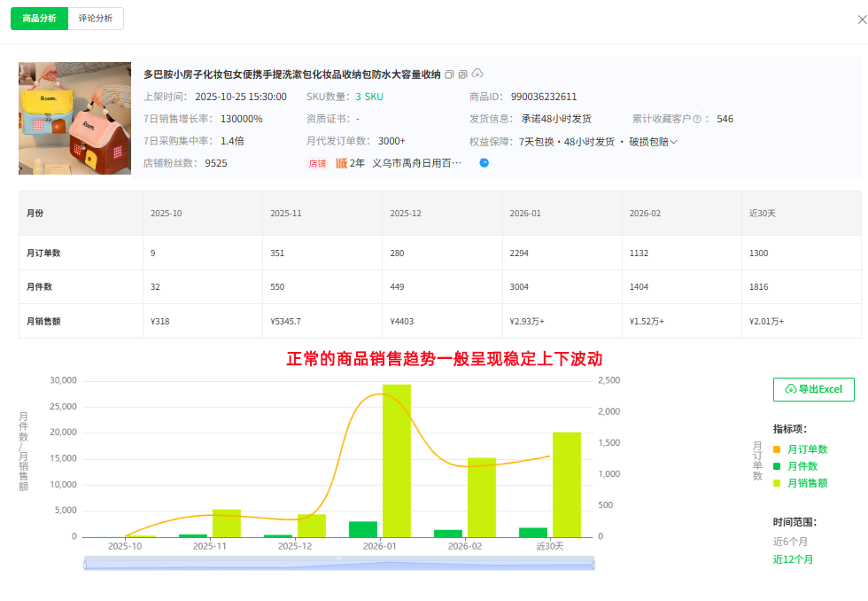This screenshot has width=868, height=601.
Task: Toggle the 月订单数 legend item
Action: click(x=810, y=449)
